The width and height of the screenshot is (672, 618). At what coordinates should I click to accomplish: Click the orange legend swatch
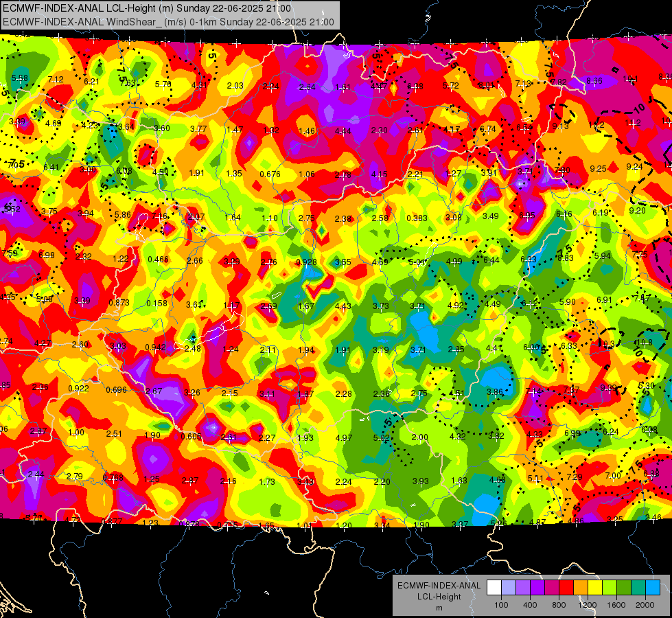pyautogui.click(x=581, y=588)
